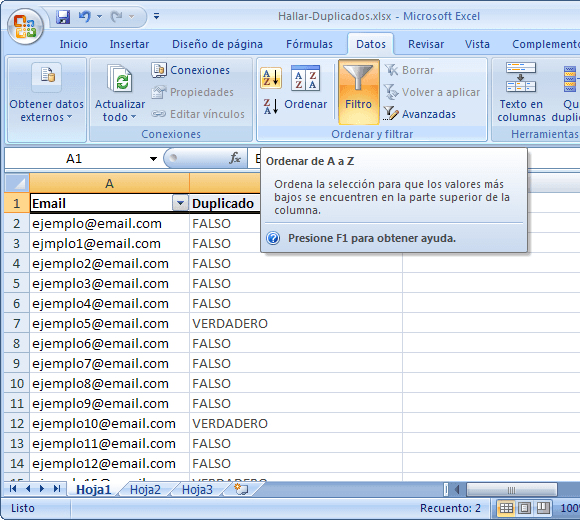Save the workbook with floppy icon
The width and height of the screenshot is (580, 520).
pyautogui.click(x=63, y=17)
